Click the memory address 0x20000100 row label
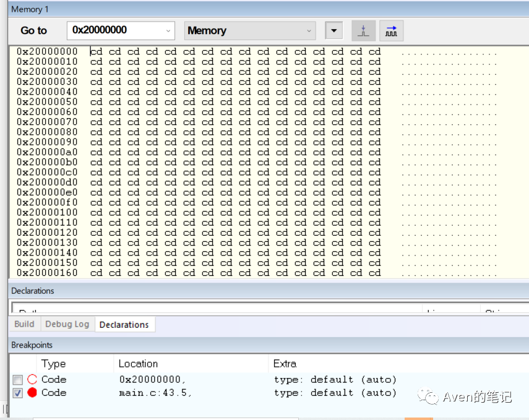 click(x=47, y=213)
